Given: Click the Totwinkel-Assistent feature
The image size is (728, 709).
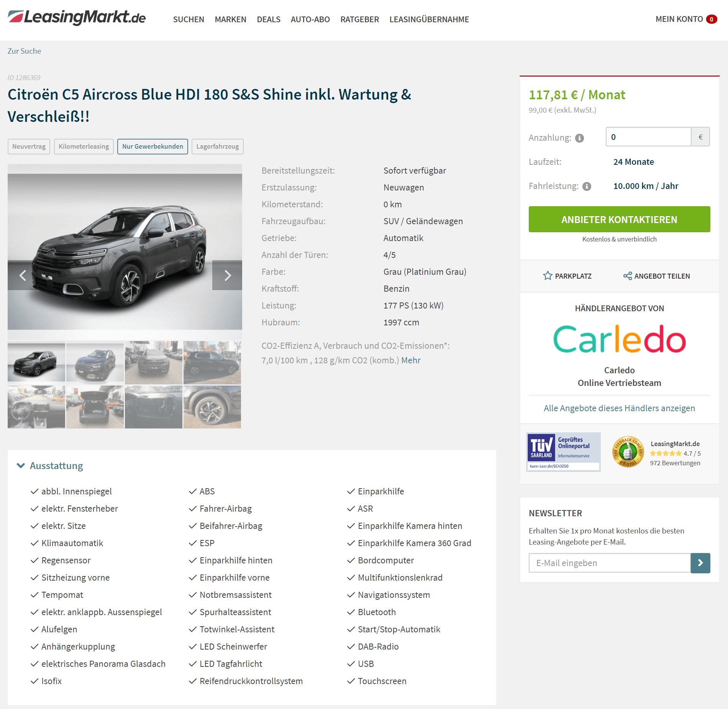Looking at the screenshot, I should tap(237, 629).
